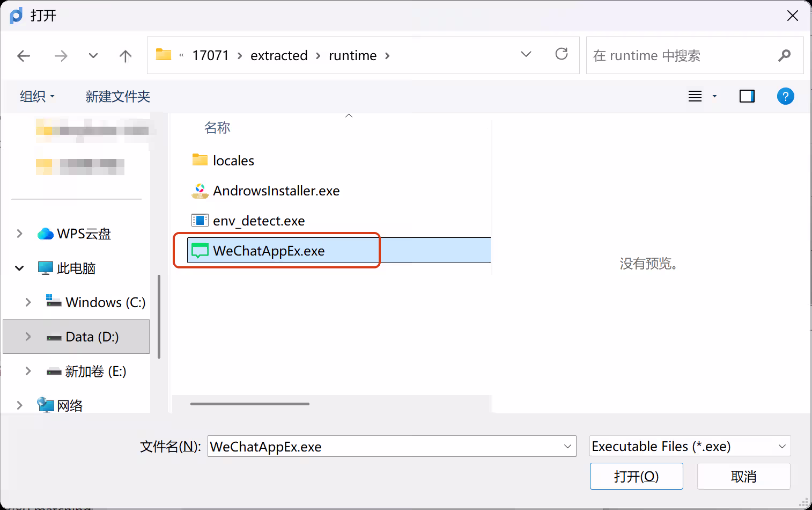Collapse the 此电脑 tree node
The image size is (812, 510).
(x=19, y=268)
